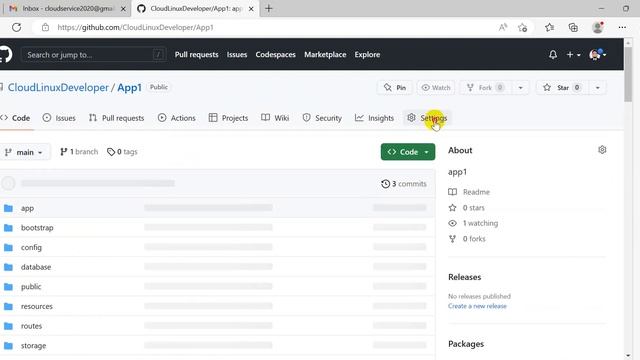Switch to the Gmail Inbox tab
640x360 pixels.
pos(67,9)
